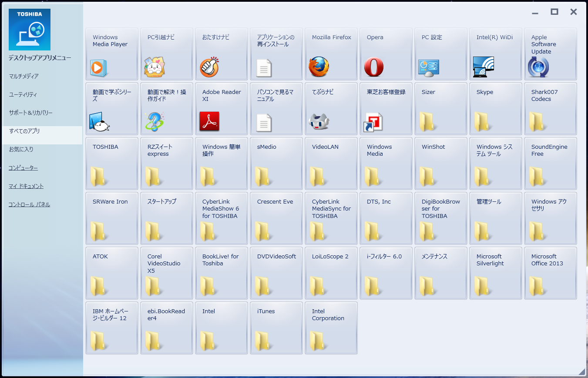The height and width of the screenshot is (378, 588).
Task: Open パソコンで見るマニュアル document icon
Action: (x=264, y=123)
